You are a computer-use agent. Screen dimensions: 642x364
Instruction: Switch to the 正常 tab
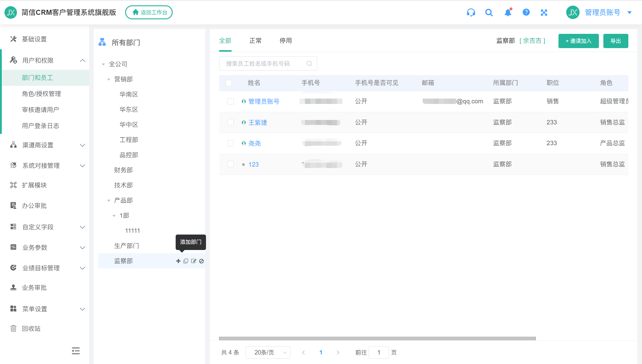click(255, 41)
